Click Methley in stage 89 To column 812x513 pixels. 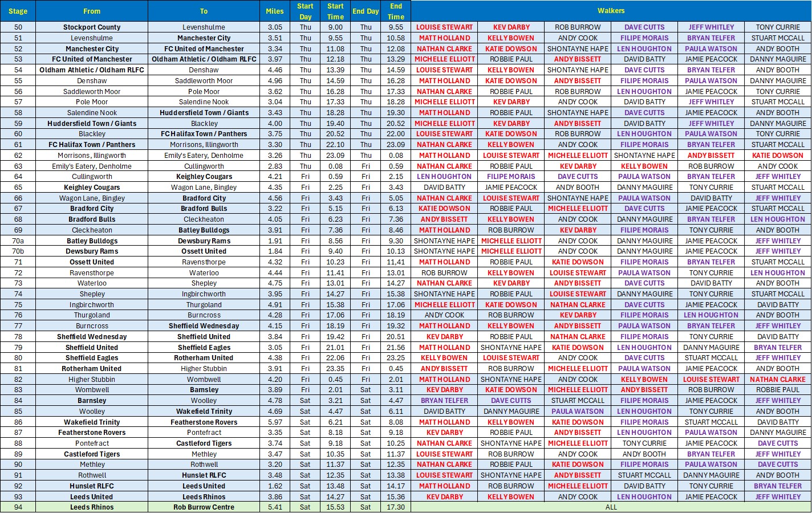point(204,454)
